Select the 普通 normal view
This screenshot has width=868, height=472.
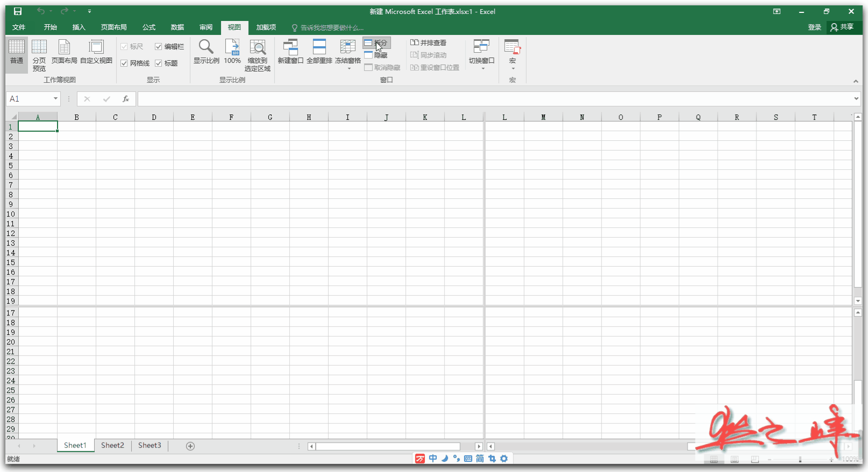tap(17, 55)
